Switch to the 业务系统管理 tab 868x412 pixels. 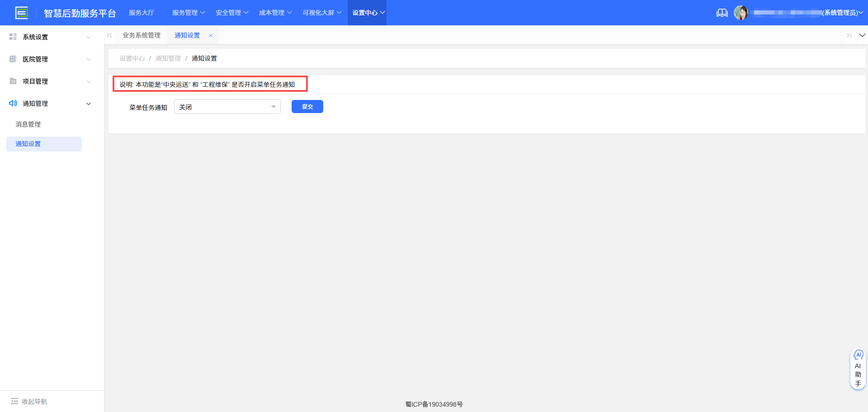tap(142, 35)
